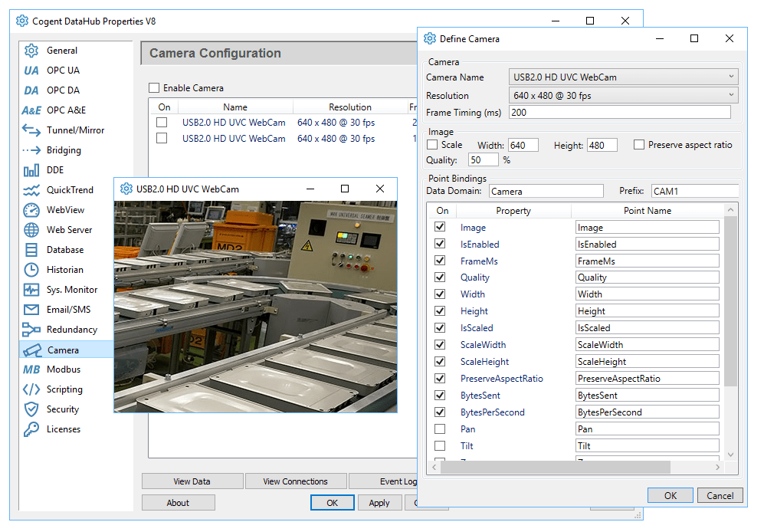Viewport: 764px width, 532px height.
Task: Click OK in the Define Camera dialog
Action: tap(671, 495)
